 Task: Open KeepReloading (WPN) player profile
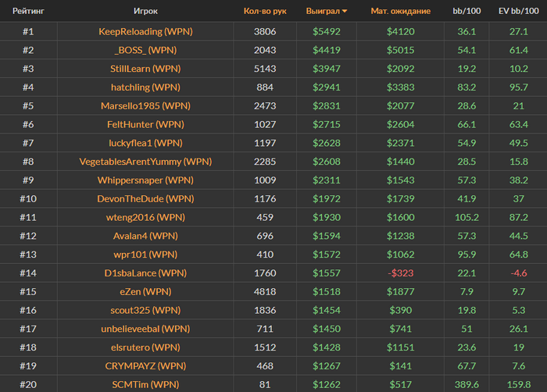coord(145,31)
